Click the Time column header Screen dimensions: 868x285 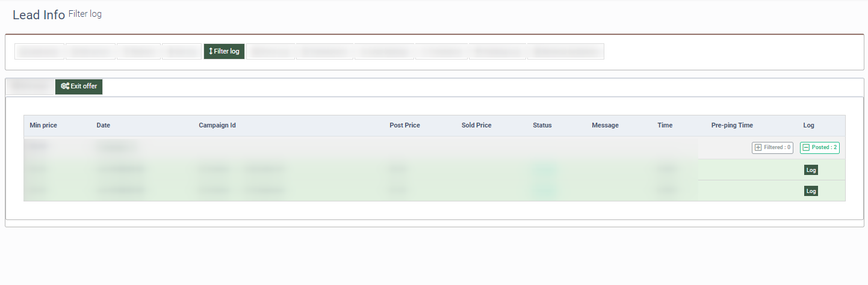[x=665, y=126]
